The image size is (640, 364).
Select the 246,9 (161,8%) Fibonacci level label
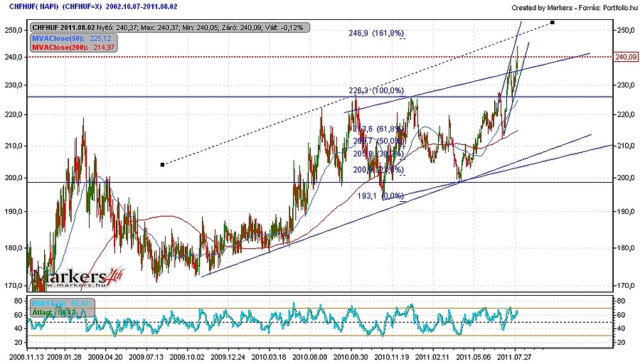point(376,33)
